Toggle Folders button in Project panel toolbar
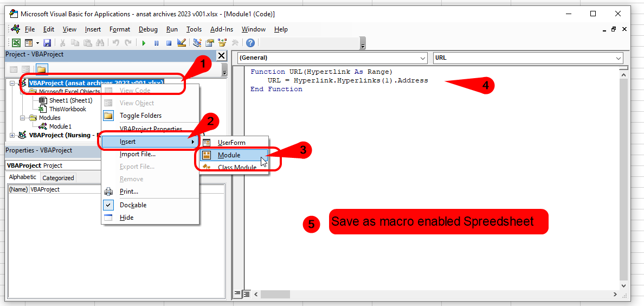Image resolution: width=644 pixels, height=306 pixels. point(42,69)
